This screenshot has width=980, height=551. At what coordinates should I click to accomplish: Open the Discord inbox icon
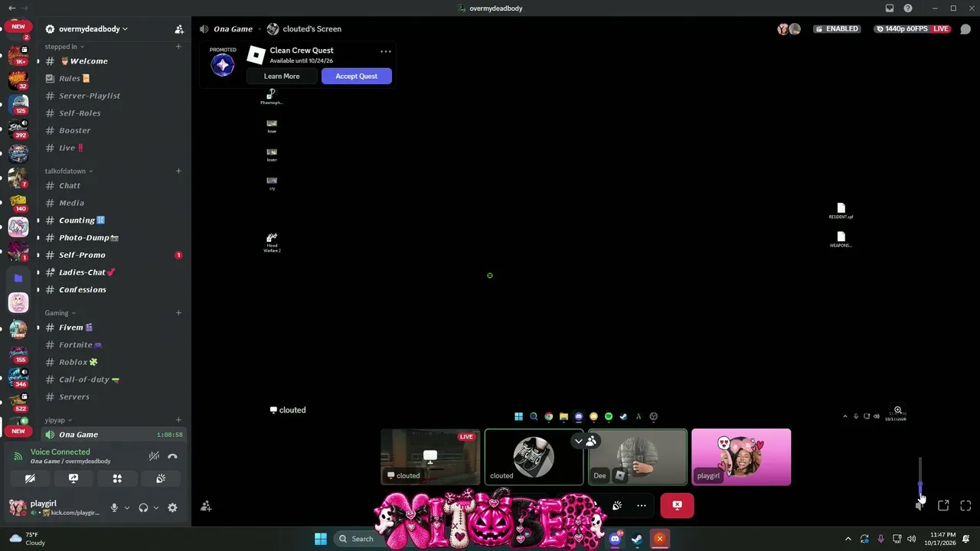point(889,8)
